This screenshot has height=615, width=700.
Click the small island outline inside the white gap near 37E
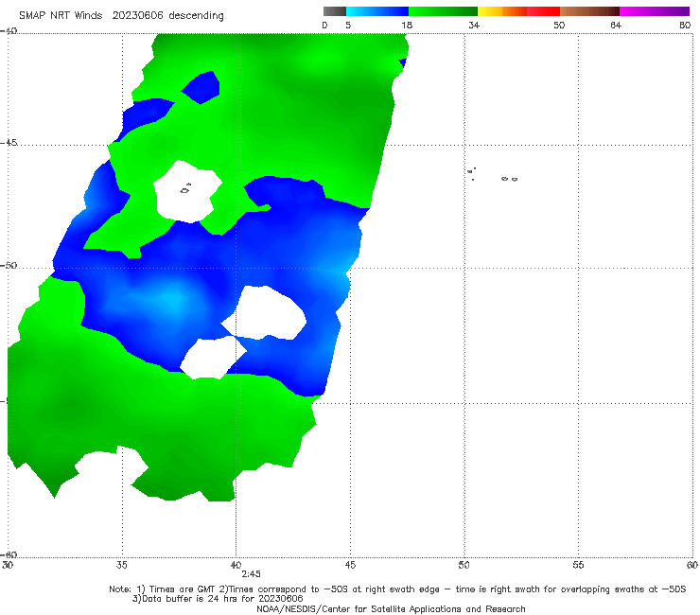pyautogui.click(x=185, y=188)
